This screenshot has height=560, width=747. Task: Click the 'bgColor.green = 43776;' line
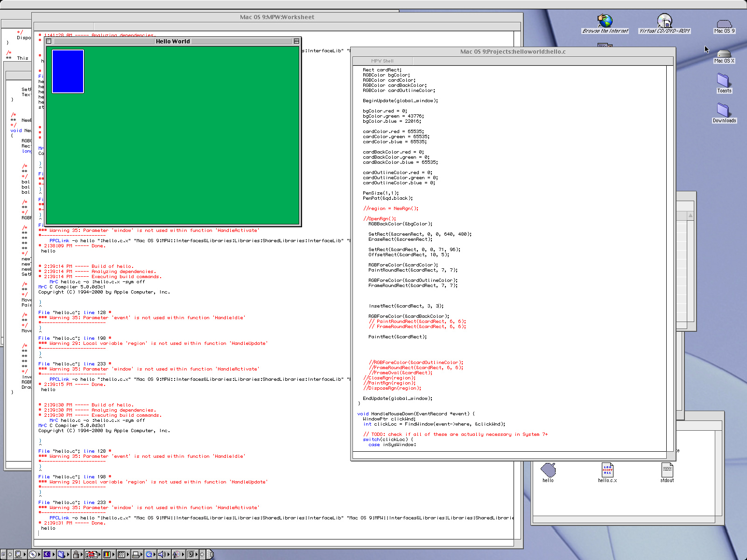(393, 116)
